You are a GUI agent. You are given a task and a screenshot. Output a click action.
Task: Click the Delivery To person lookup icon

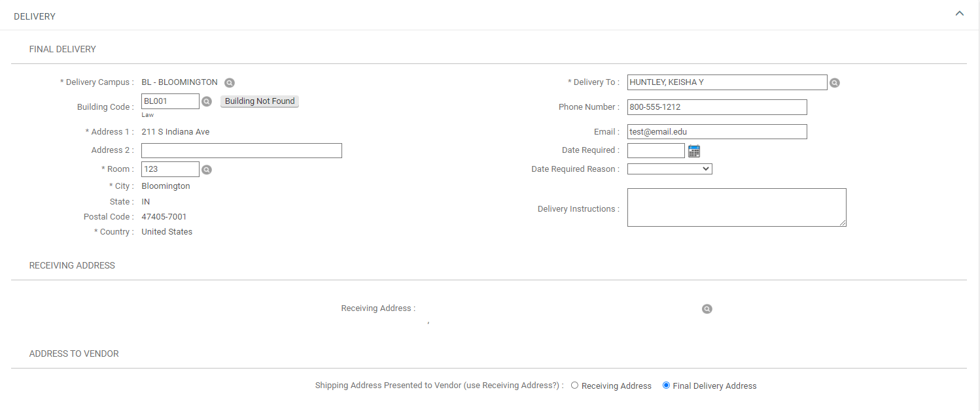(834, 83)
